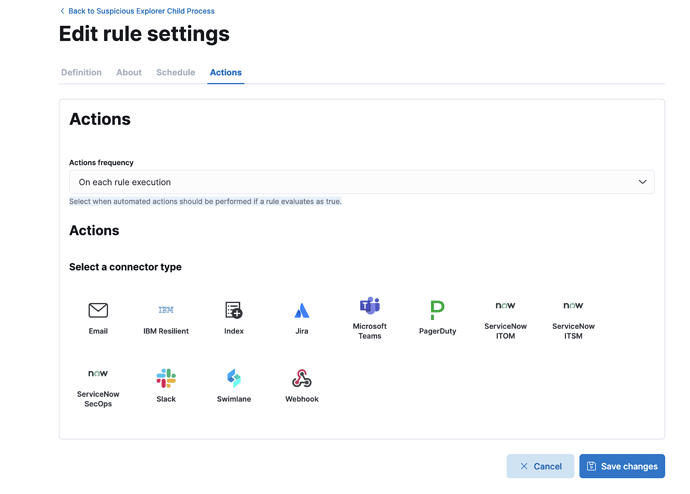
Task: Choose the PagerDuty connector icon
Action: 438,311
